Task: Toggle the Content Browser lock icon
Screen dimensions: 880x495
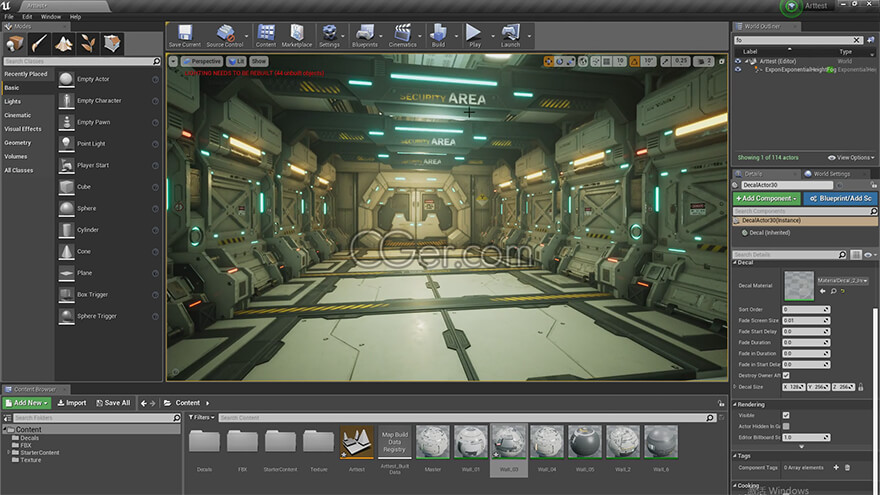Action: pyautogui.click(x=721, y=403)
